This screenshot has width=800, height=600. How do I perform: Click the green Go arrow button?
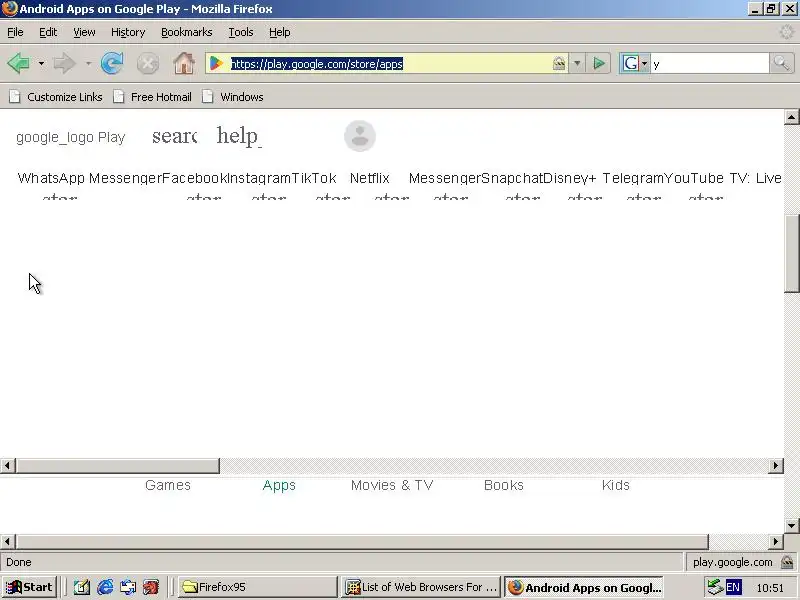pos(599,64)
